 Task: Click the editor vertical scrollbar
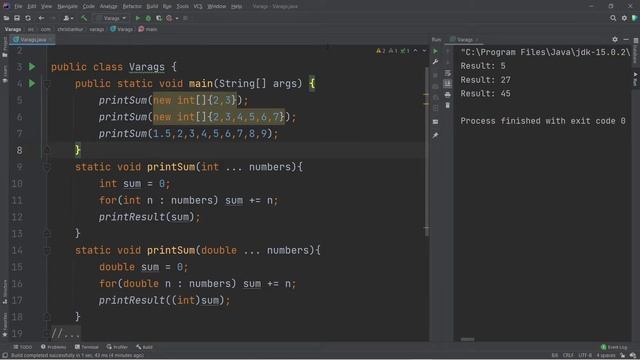click(427, 151)
